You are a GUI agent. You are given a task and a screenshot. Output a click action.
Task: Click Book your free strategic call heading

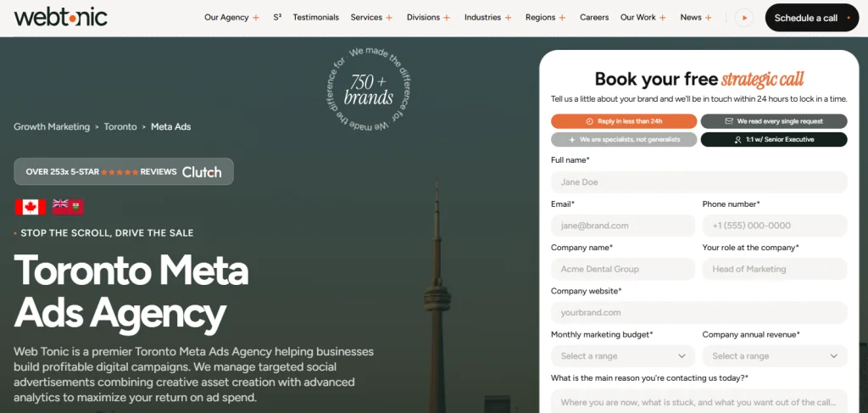[x=698, y=79]
